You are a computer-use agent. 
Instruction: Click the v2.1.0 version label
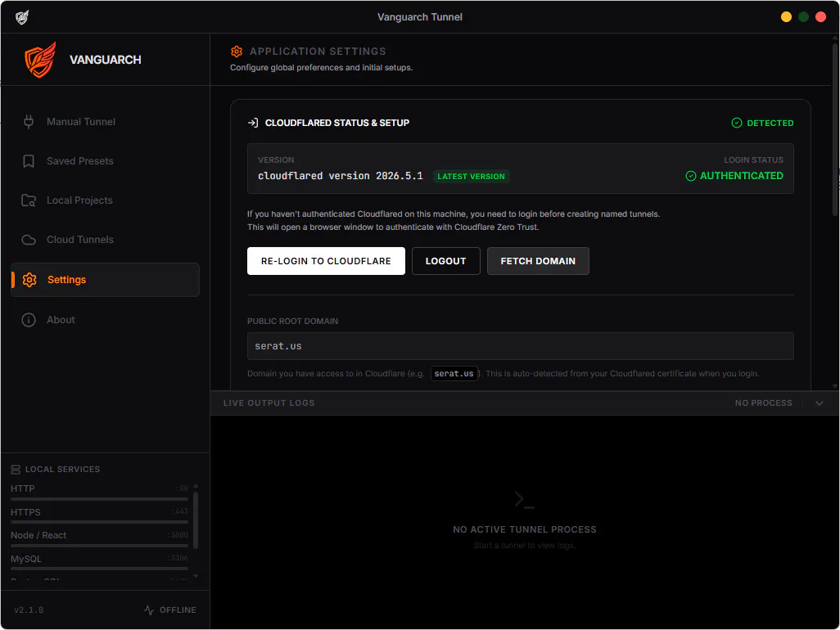click(29, 610)
